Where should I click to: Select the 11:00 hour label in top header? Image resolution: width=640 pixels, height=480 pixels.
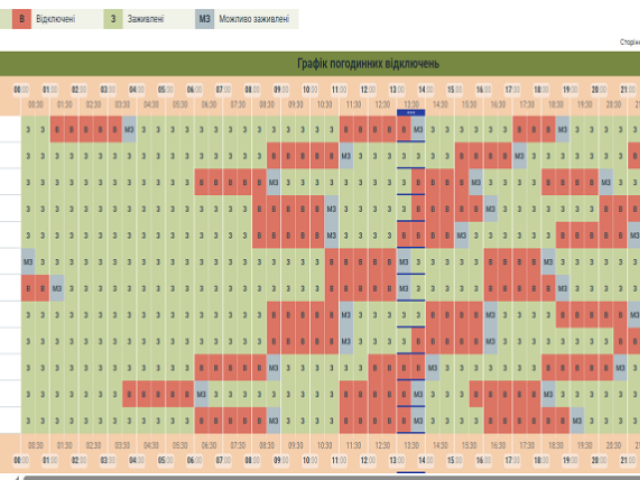pyautogui.click(x=339, y=89)
